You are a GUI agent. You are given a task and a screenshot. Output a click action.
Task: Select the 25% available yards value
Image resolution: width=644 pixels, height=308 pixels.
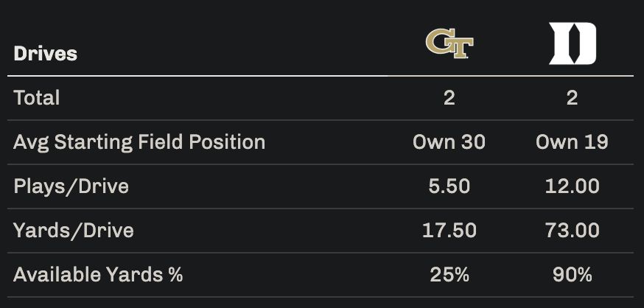click(449, 275)
